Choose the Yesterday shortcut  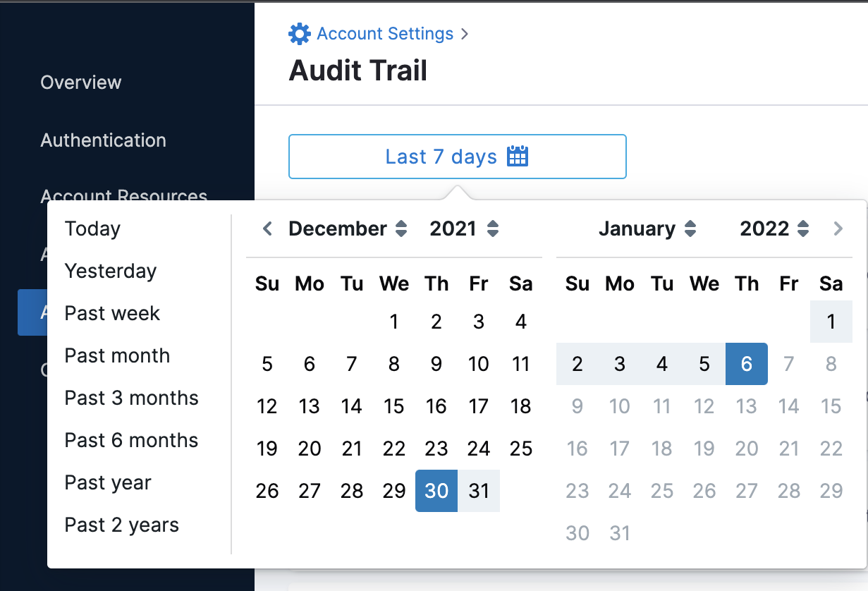(111, 271)
